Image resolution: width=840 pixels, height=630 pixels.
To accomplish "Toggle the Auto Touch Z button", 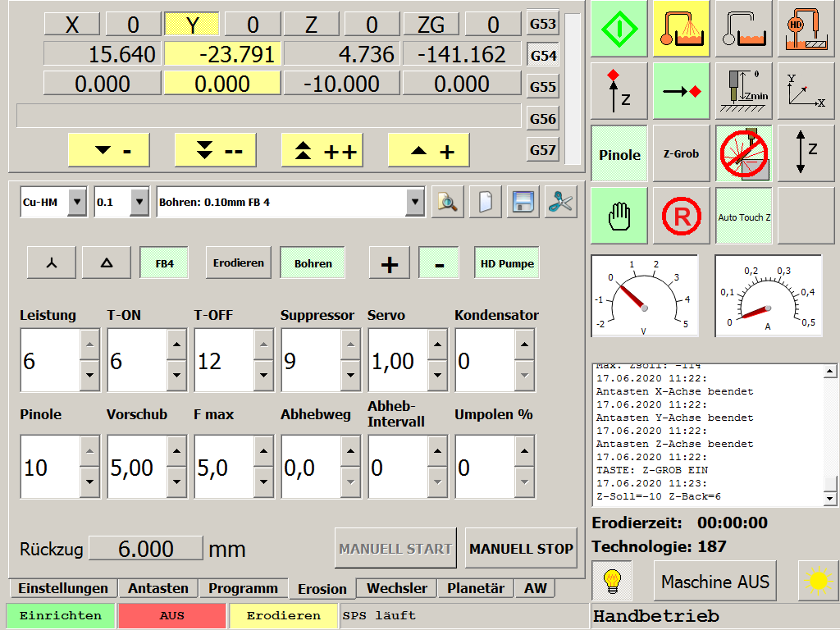I will point(744,216).
